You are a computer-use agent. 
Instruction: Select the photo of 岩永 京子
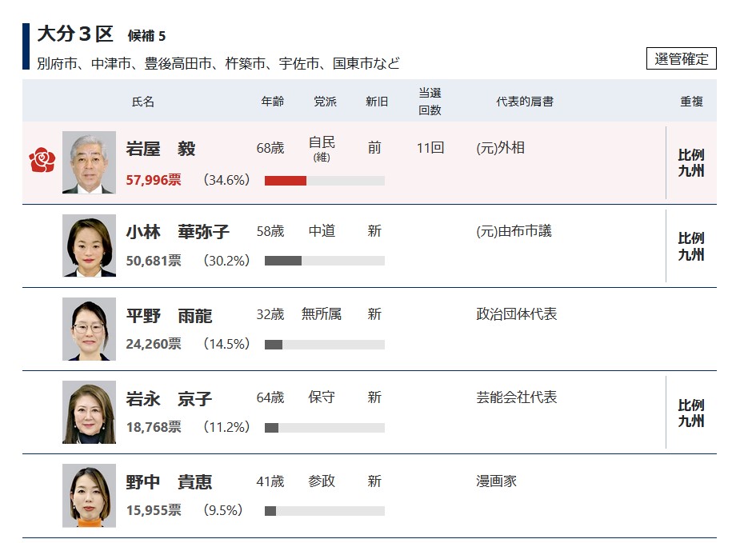[x=89, y=413]
